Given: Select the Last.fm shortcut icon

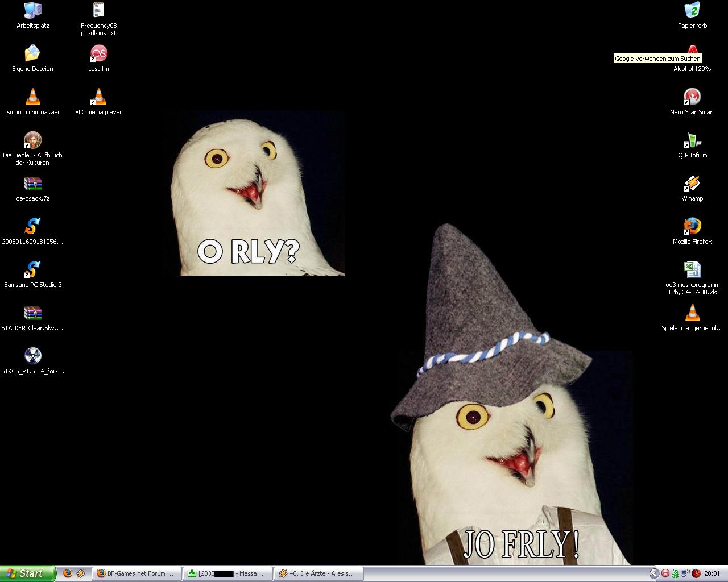Looking at the screenshot, I should tap(98, 59).
